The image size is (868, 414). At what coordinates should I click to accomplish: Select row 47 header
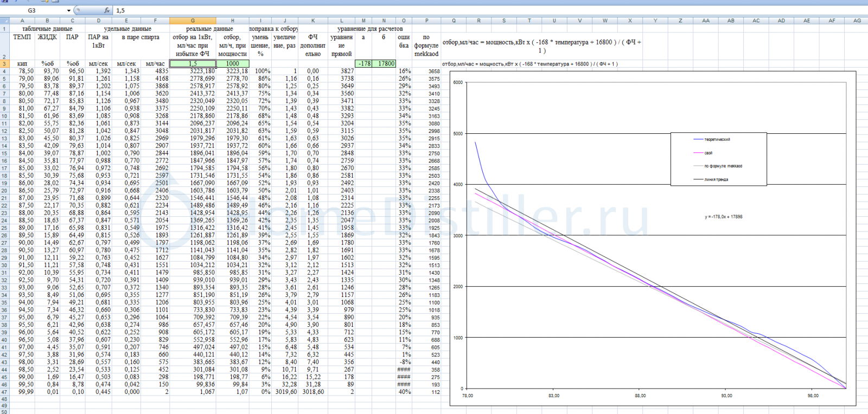(4, 392)
